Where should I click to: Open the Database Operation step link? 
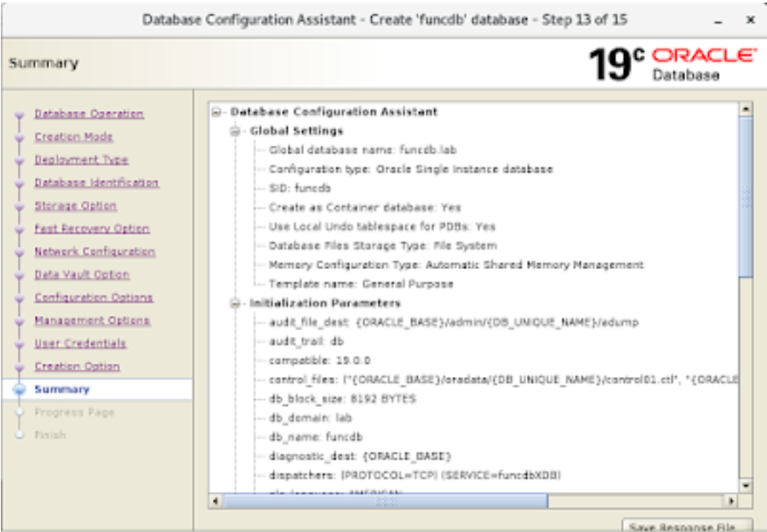[89, 113]
